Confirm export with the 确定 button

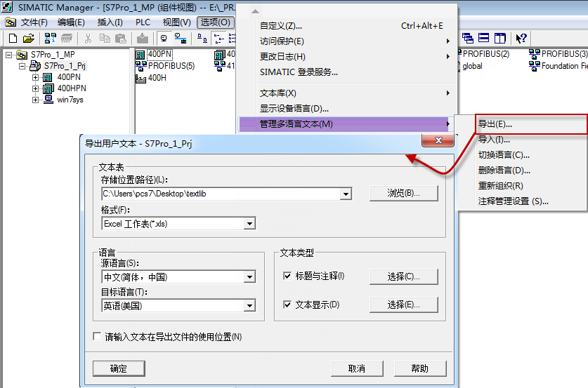click(119, 368)
